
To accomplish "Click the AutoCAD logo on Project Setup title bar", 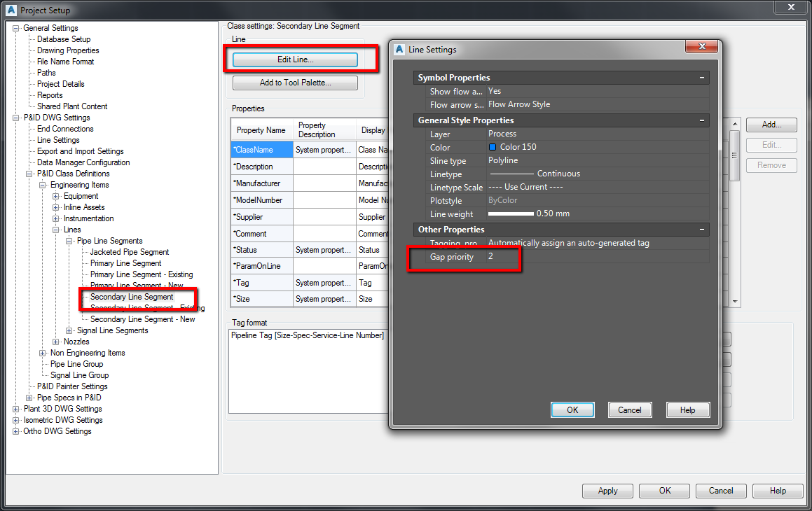I will pyautogui.click(x=9, y=10).
